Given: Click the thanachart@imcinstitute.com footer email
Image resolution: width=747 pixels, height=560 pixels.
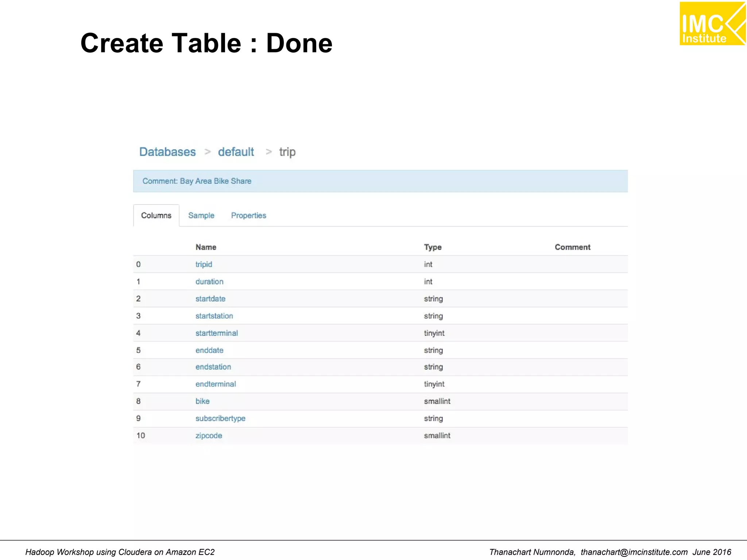Looking at the screenshot, I should coord(634,552).
